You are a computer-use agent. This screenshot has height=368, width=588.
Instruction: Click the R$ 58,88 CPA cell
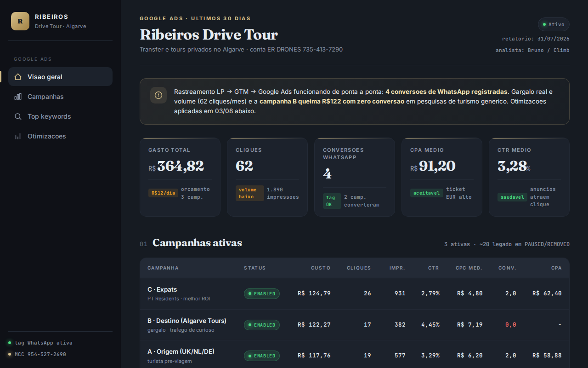tap(547, 356)
